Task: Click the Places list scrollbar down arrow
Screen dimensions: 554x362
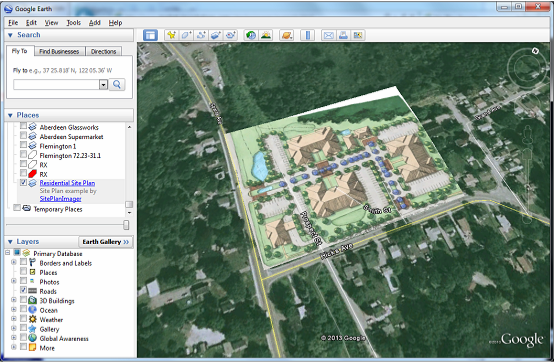Action: [129, 213]
